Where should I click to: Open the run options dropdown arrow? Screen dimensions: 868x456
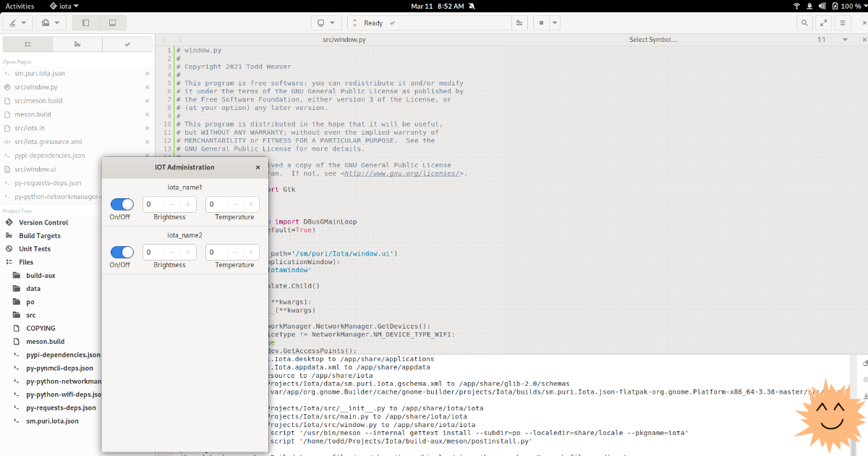pyautogui.click(x=554, y=23)
